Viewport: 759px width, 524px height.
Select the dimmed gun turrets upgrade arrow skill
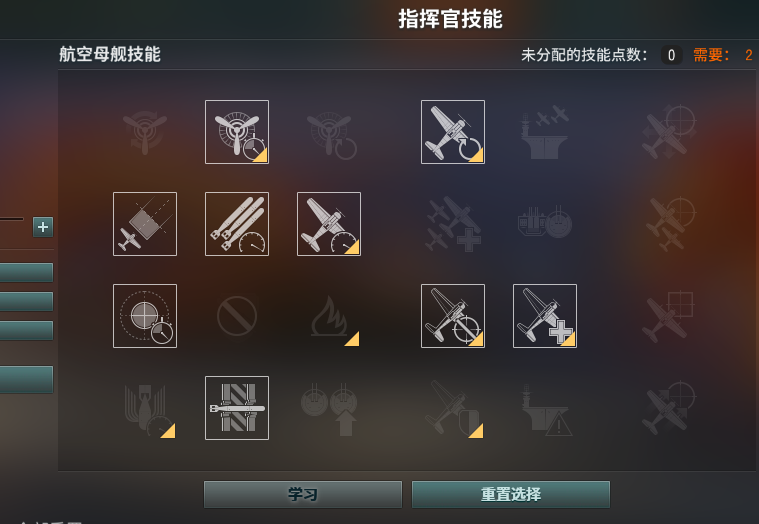329,408
